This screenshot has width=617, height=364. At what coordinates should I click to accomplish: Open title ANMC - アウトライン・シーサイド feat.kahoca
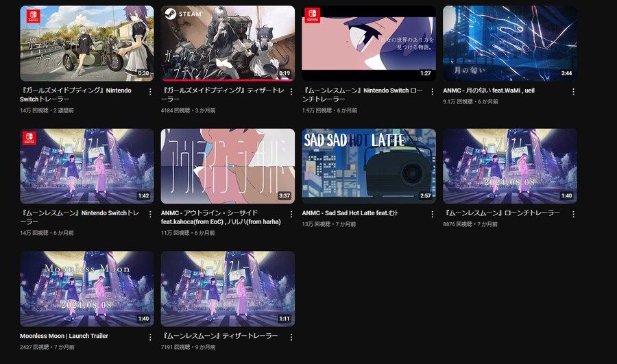pos(221,217)
